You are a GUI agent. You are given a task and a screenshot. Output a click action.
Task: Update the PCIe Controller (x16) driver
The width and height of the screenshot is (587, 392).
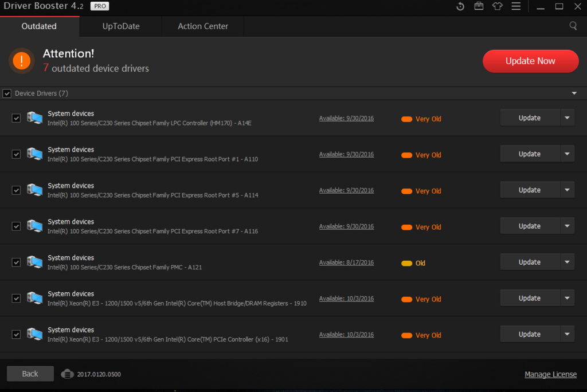point(530,334)
